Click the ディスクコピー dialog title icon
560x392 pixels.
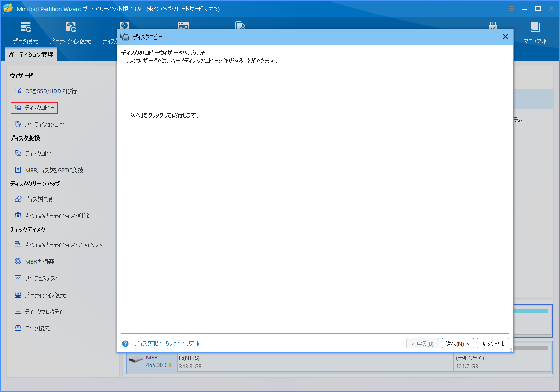(x=124, y=37)
